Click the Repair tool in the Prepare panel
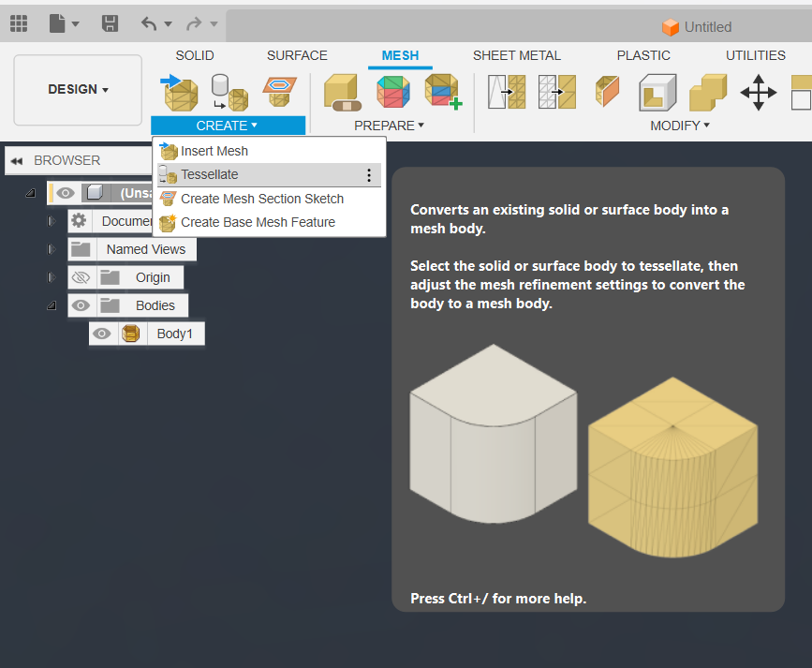This screenshot has width=812, height=668. [x=341, y=92]
